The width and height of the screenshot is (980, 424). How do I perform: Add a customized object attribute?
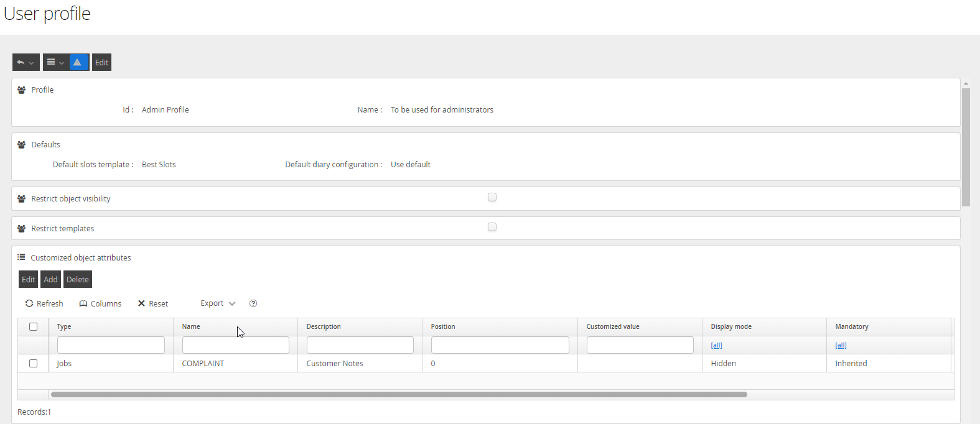(50, 279)
